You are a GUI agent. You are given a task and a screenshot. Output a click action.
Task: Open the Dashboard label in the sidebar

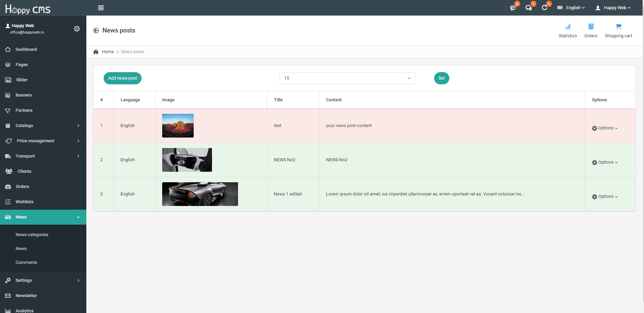[x=26, y=49]
